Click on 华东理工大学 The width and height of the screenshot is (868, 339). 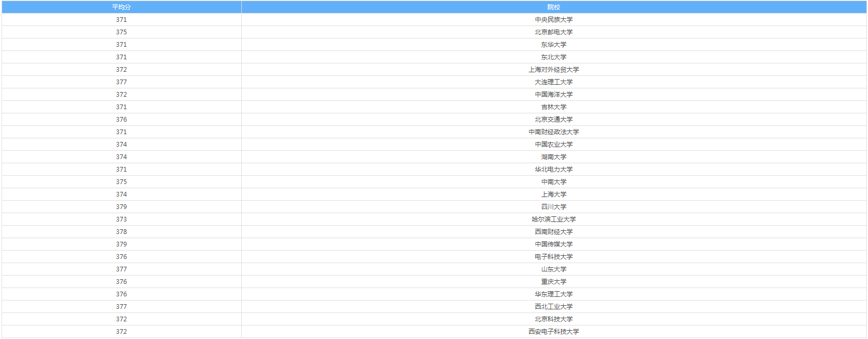pos(554,294)
